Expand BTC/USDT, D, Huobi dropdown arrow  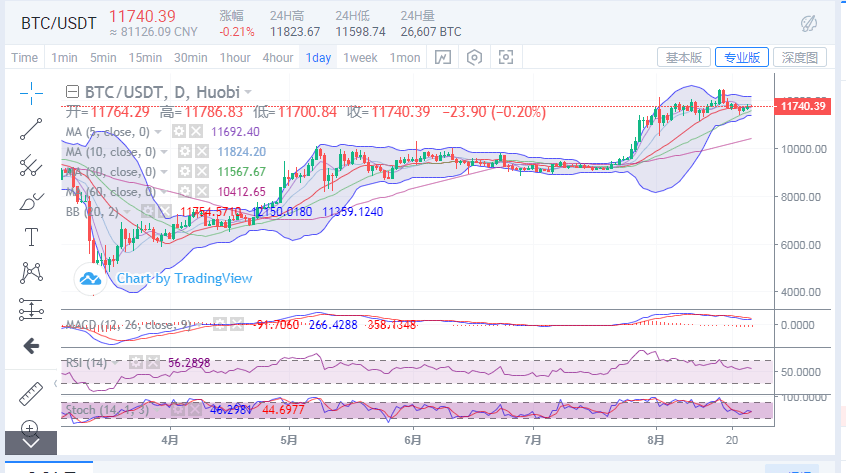pyautogui.click(x=248, y=92)
